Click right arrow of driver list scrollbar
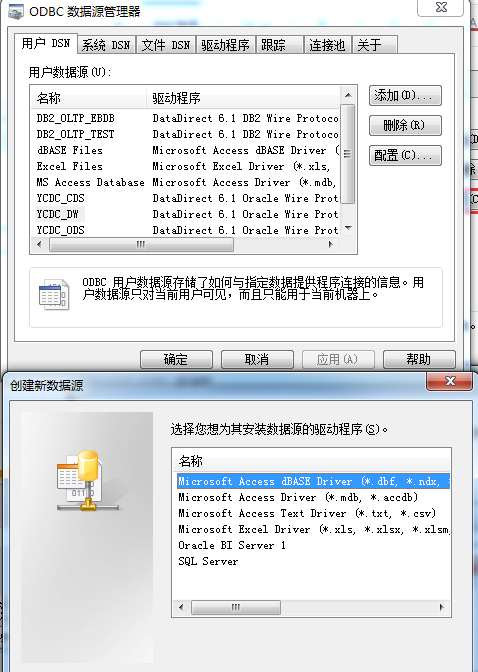Screen dimensions: 478x672 point(442,607)
